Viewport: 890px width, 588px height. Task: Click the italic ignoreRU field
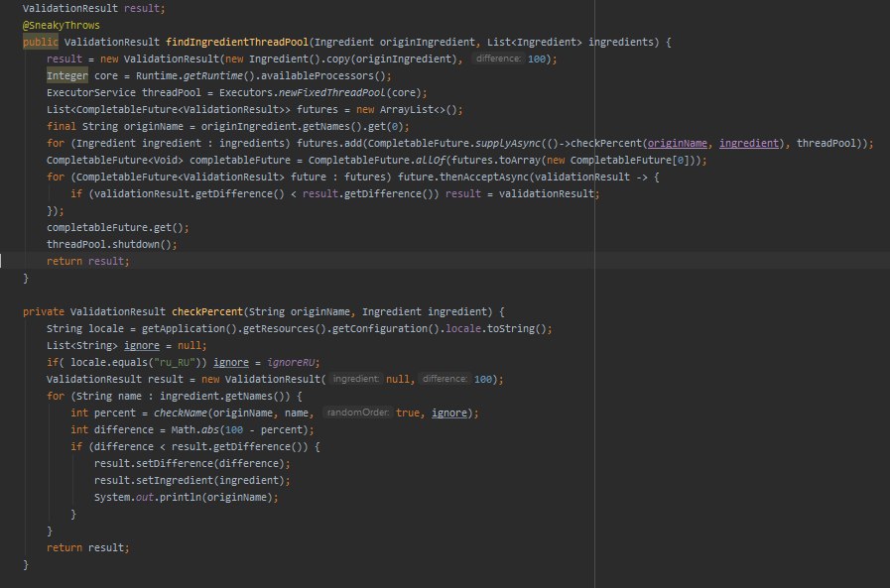pyautogui.click(x=290, y=362)
